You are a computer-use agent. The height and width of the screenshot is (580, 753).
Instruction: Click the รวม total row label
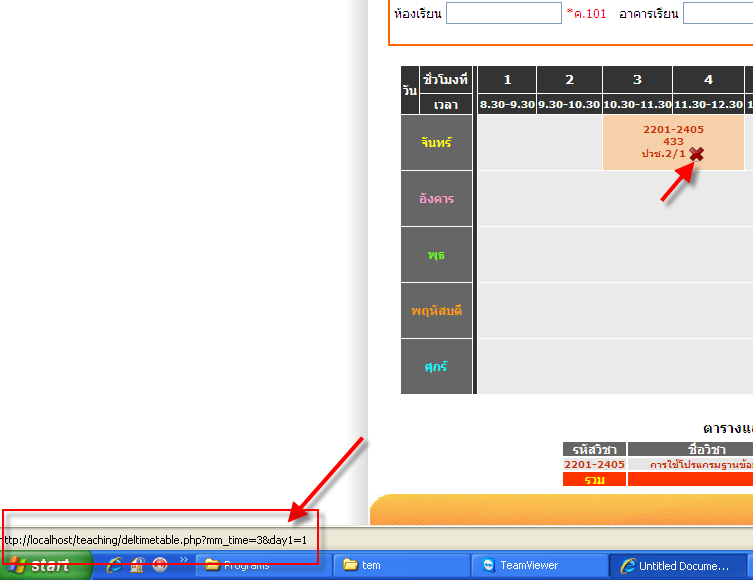click(595, 480)
